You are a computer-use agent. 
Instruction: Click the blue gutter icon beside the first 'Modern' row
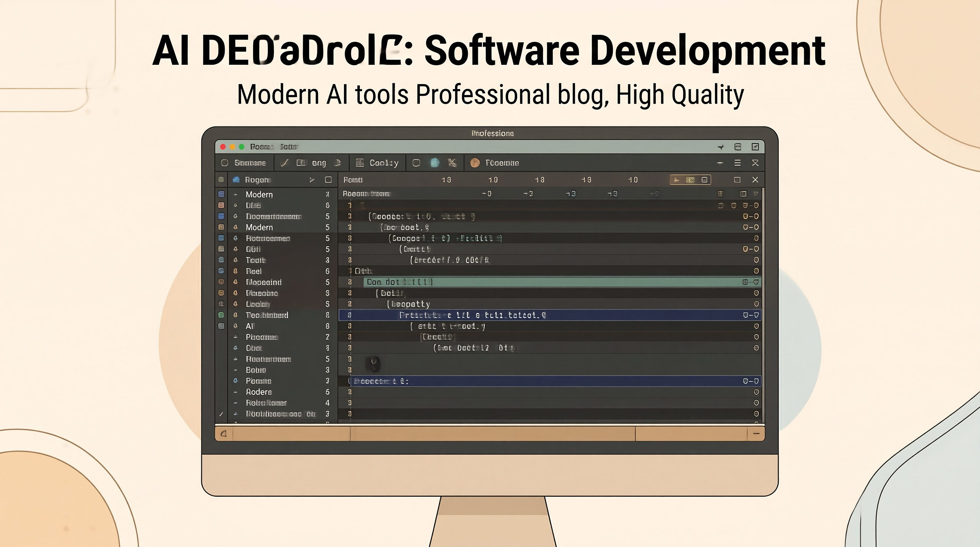click(221, 194)
